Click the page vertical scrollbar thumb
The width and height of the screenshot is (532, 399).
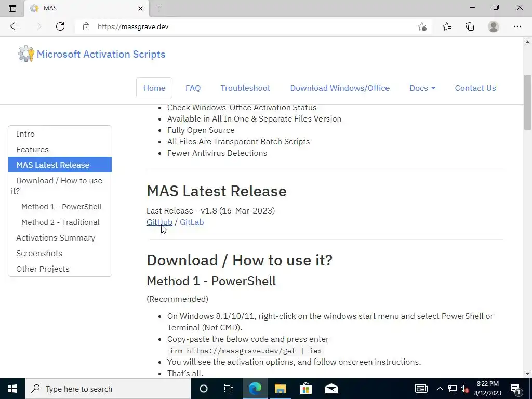tap(527, 102)
